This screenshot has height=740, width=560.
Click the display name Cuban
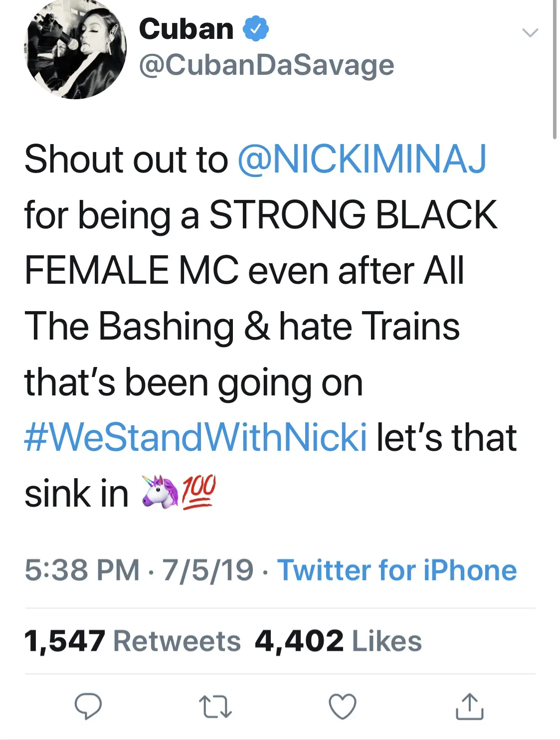click(x=186, y=29)
